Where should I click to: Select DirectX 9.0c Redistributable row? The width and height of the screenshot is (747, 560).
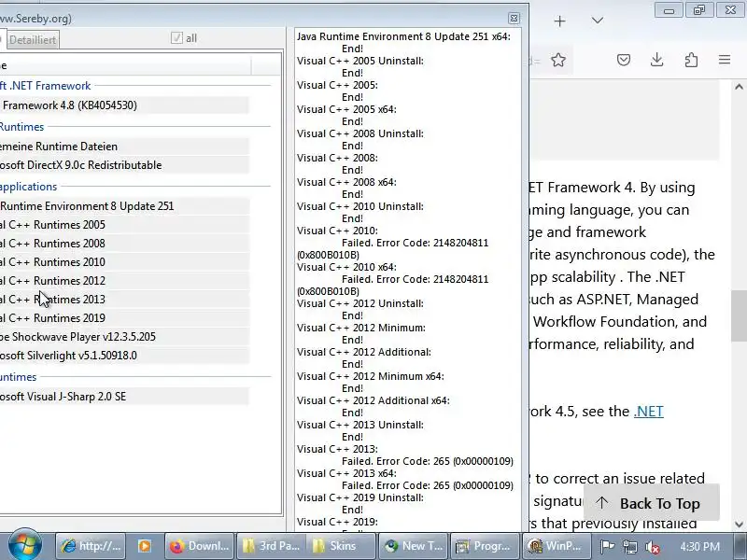coord(124,165)
